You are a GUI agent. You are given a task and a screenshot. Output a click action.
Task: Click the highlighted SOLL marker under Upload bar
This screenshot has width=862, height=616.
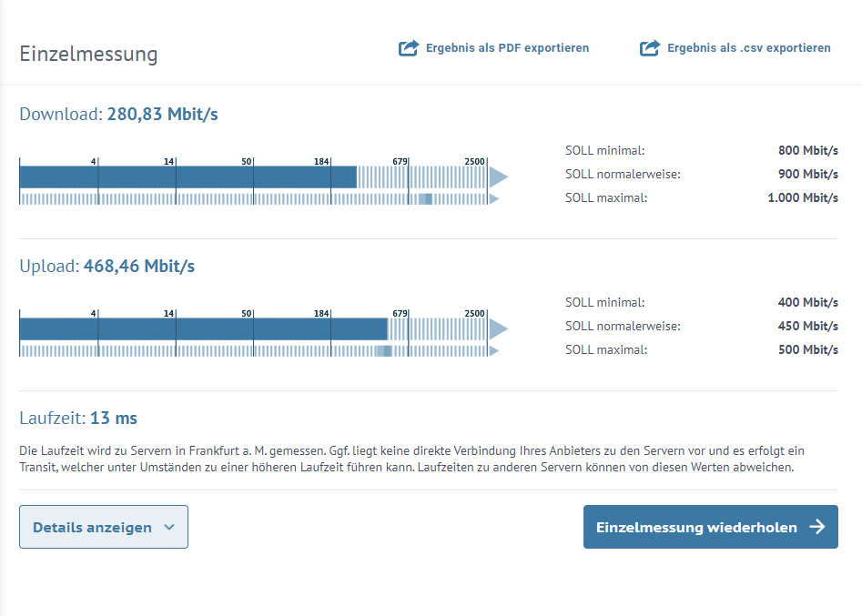[x=383, y=350]
